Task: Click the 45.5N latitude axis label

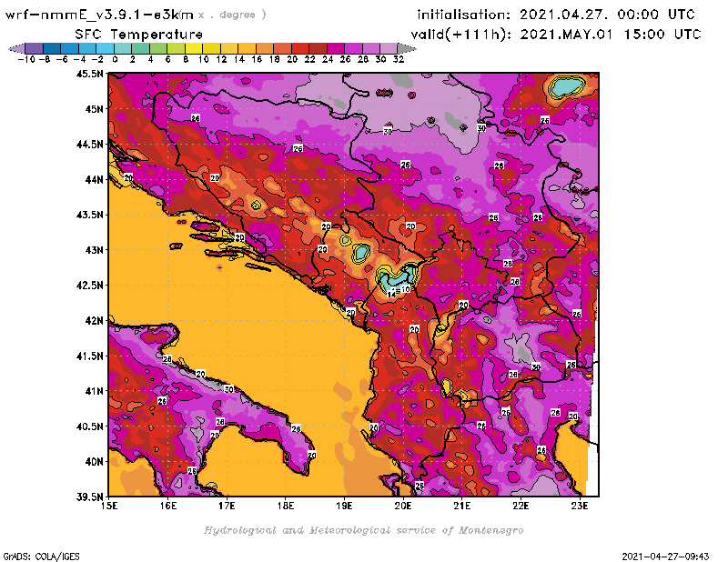Action: point(89,74)
